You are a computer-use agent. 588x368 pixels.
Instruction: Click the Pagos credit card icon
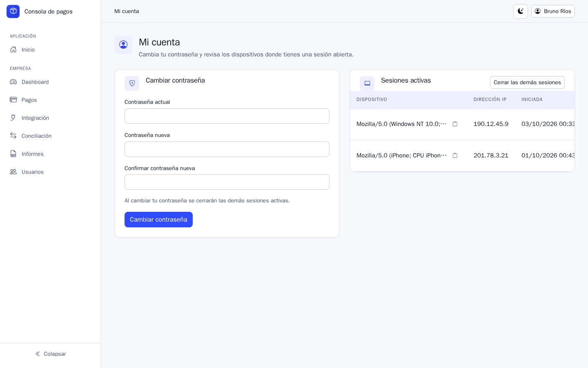coord(13,100)
